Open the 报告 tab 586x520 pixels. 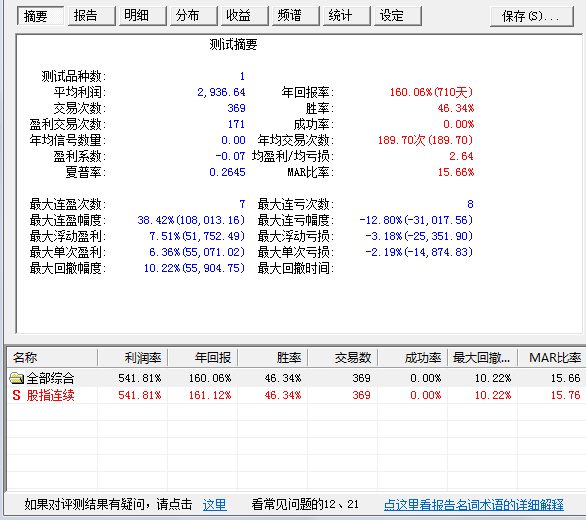[x=92, y=16]
